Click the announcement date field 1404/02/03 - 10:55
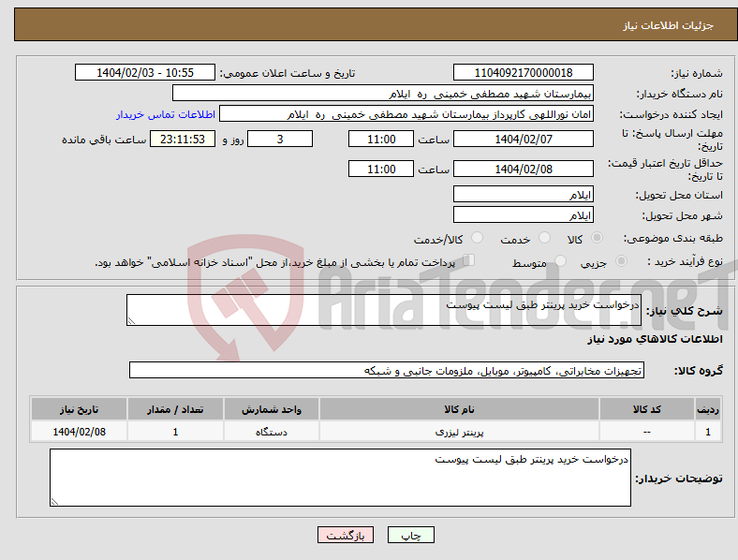Screen dimensions: 738x560 145,72
